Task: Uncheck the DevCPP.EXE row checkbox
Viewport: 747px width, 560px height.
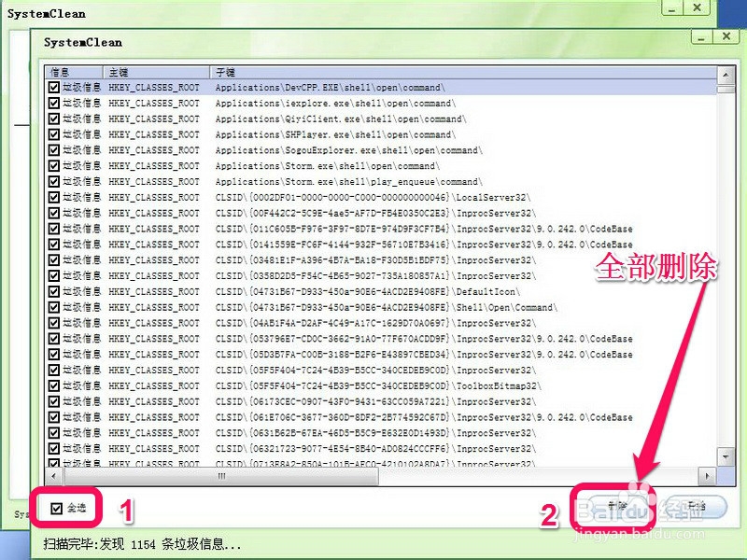Action: point(54,87)
